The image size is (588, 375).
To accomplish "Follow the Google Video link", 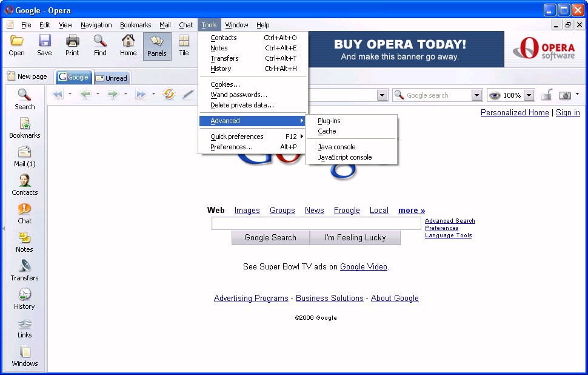I will pos(363,267).
